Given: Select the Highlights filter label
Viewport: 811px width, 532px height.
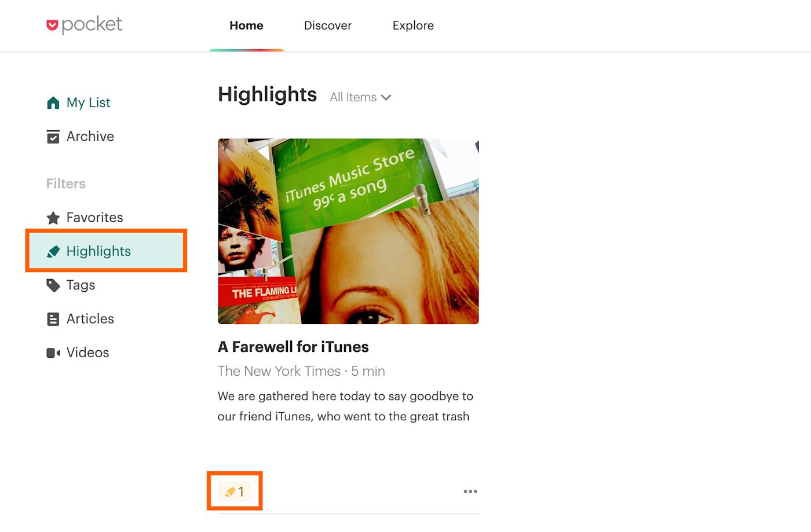Looking at the screenshot, I should coord(98,251).
